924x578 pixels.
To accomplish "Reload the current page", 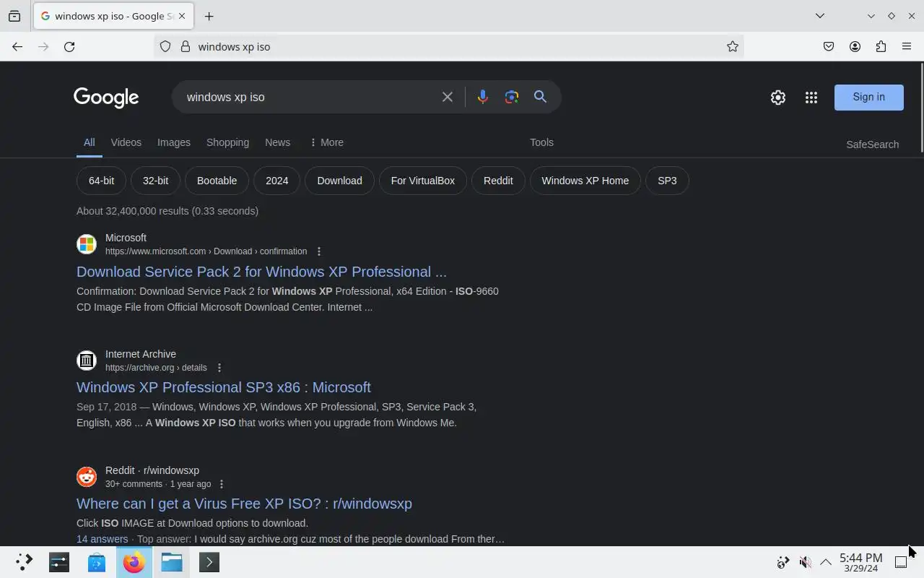I will 69,46.
